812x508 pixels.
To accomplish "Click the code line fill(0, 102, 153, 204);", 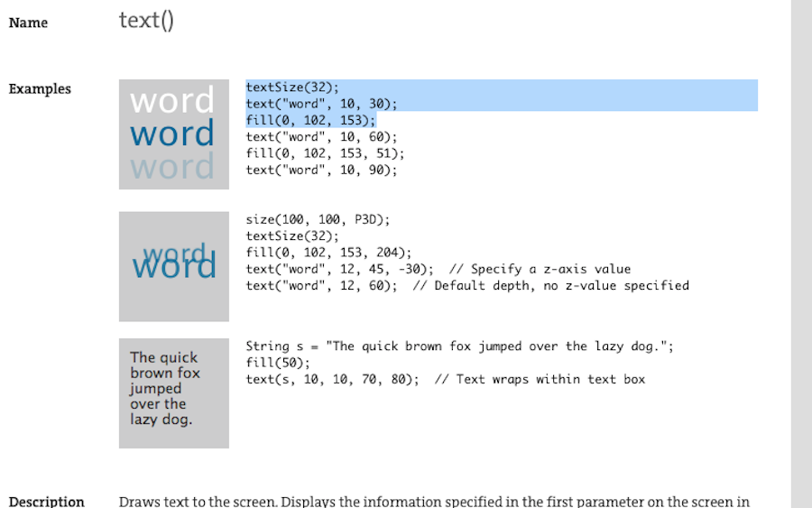I will pyautogui.click(x=328, y=252).
